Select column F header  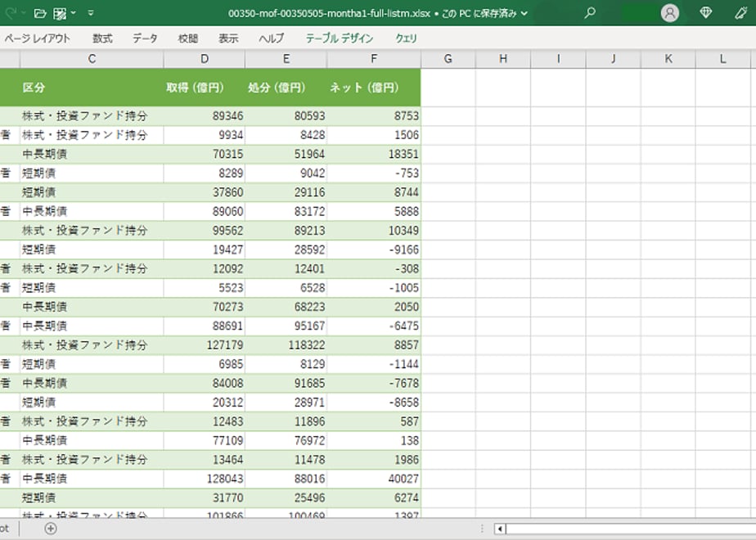[x=374, y=59]
